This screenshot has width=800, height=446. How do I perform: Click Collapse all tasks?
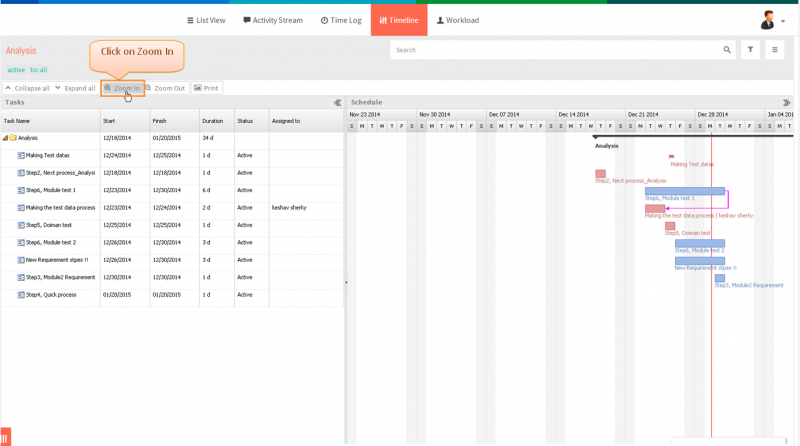click(x=28, y=88)
